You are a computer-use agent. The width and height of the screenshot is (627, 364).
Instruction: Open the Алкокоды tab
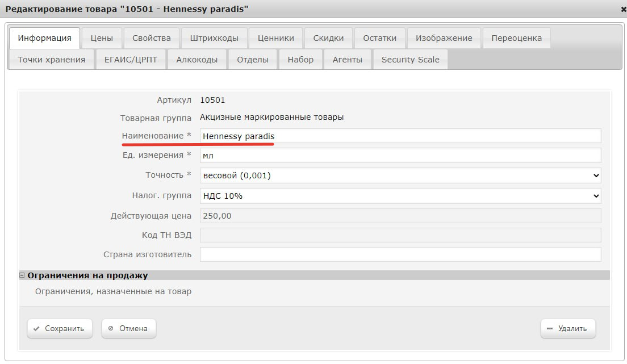click(197, 60)
